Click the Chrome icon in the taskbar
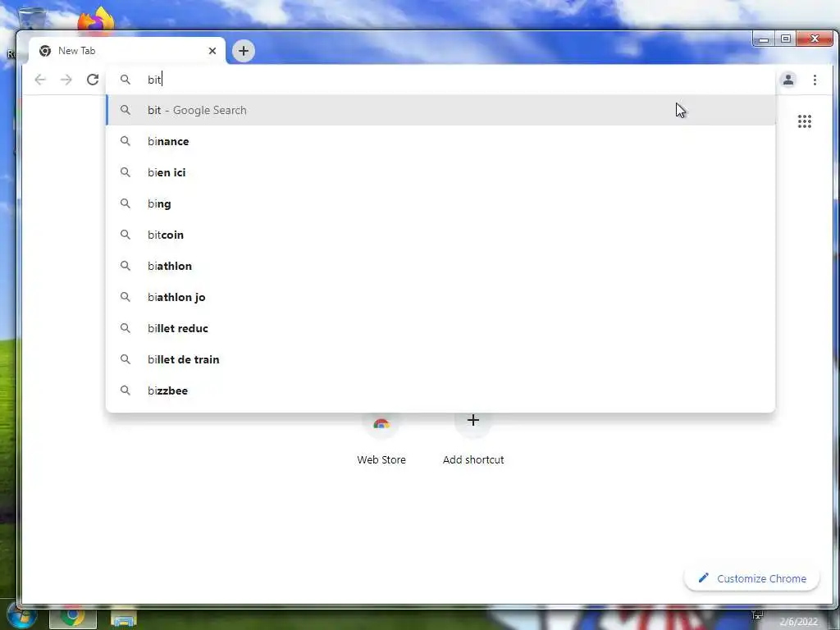This screenshot has height=630, width=840. point(73,618)
